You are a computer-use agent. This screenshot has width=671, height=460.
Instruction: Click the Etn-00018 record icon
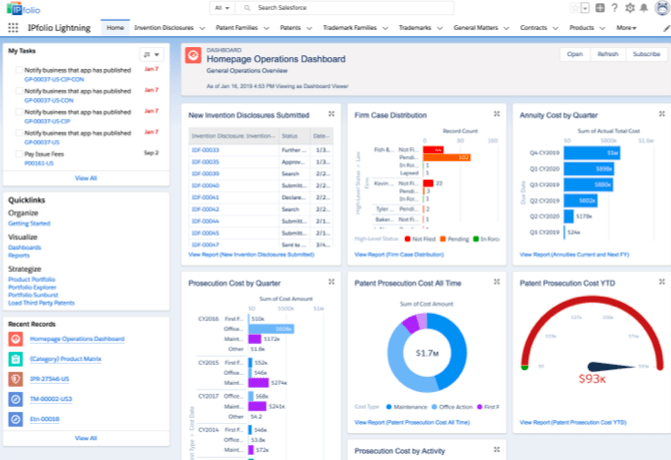pyautogui.click(x=15, y=419)
